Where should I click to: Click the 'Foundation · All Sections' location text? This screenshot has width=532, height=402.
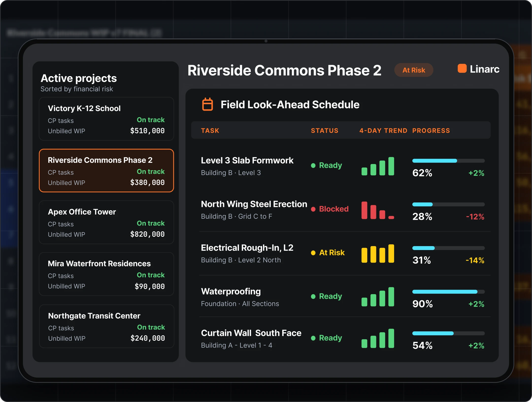pos(240,304)
